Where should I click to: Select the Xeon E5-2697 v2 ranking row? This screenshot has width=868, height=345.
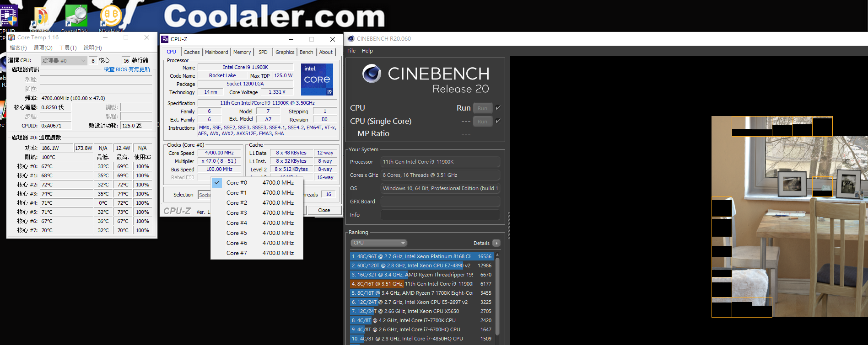(x=421, y=302)
